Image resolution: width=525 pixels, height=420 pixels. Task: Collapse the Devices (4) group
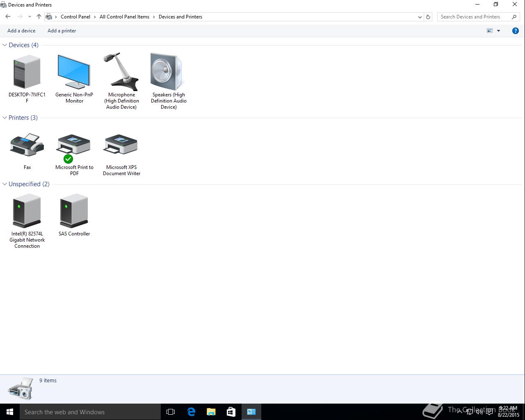pyautogui.click(x=5, y=45)
